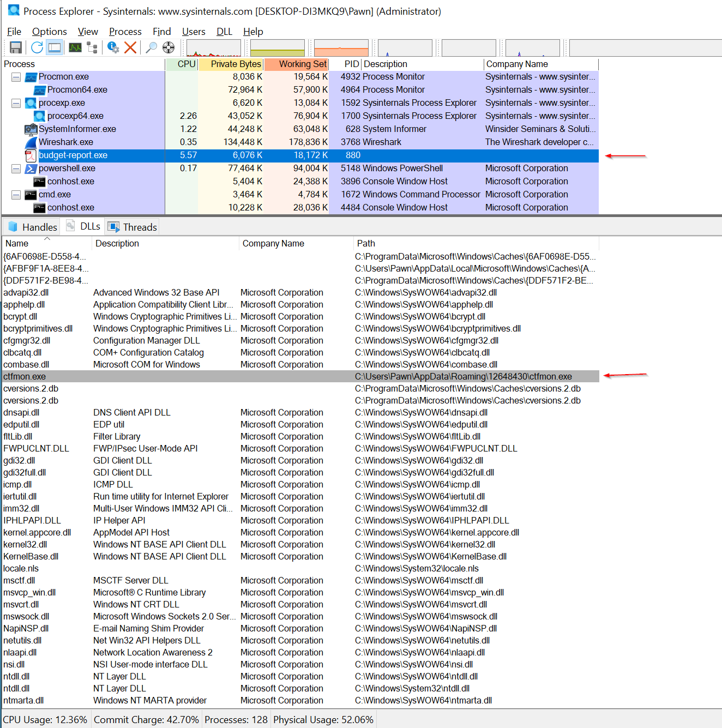Click the cmd.exe process icon
Screen dimensions: 722x728
tap(31, 195)
